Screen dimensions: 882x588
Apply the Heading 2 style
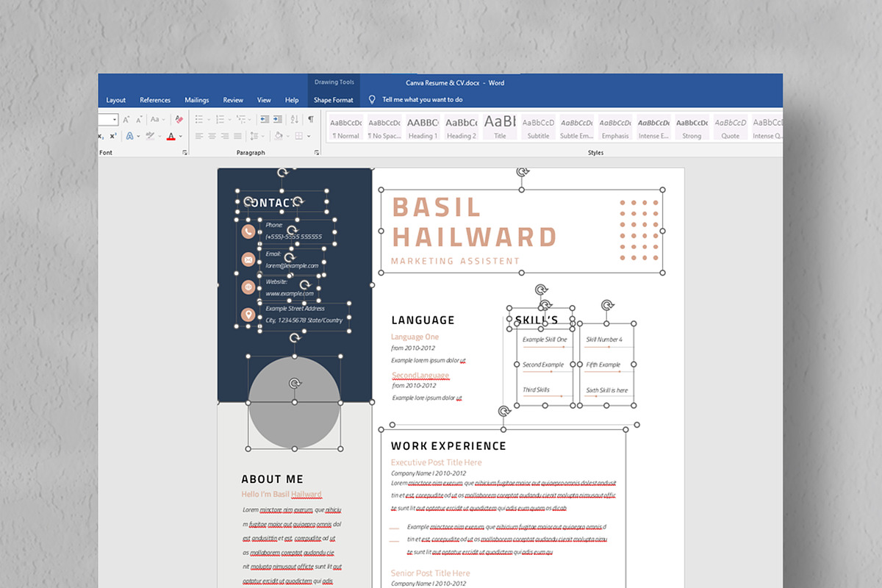click(x=462, y=127)
